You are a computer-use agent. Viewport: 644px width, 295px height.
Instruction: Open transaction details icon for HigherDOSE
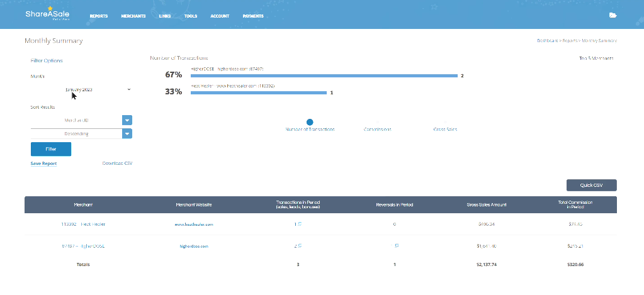(x=300, y=246)
